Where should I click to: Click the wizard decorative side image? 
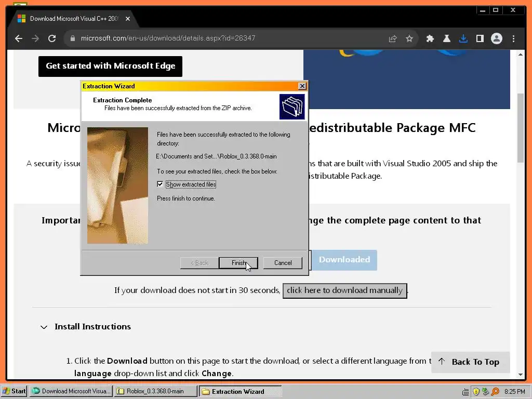117,185
